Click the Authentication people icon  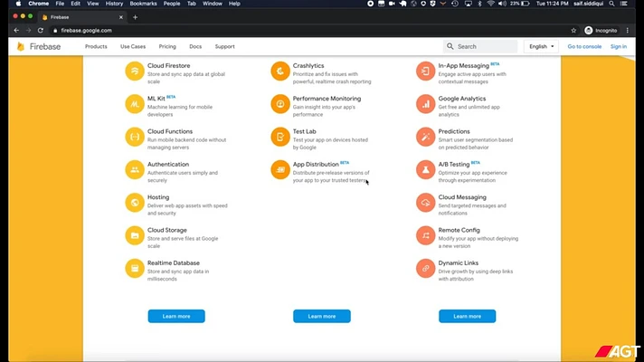point(135,170)
